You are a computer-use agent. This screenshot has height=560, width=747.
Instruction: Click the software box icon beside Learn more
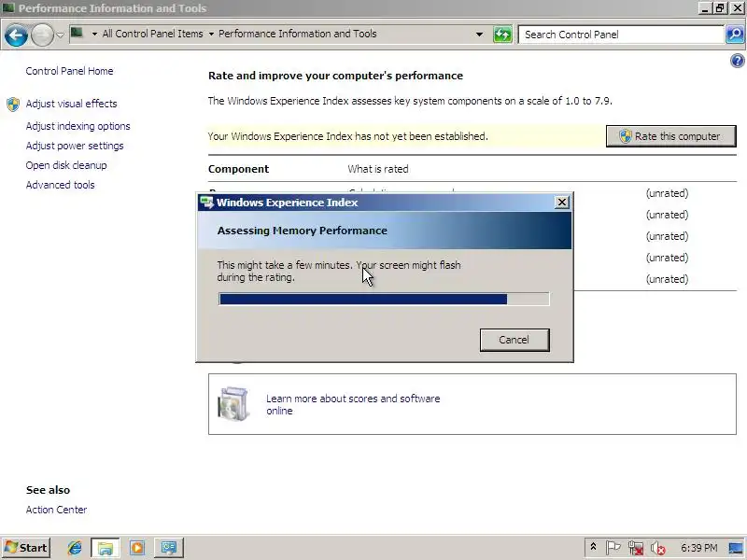233,404
